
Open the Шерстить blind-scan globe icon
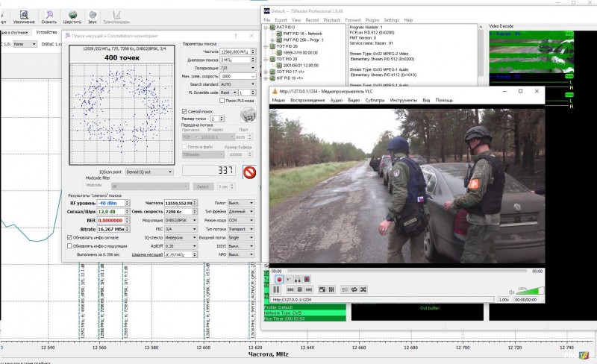(x=72, y=15)
